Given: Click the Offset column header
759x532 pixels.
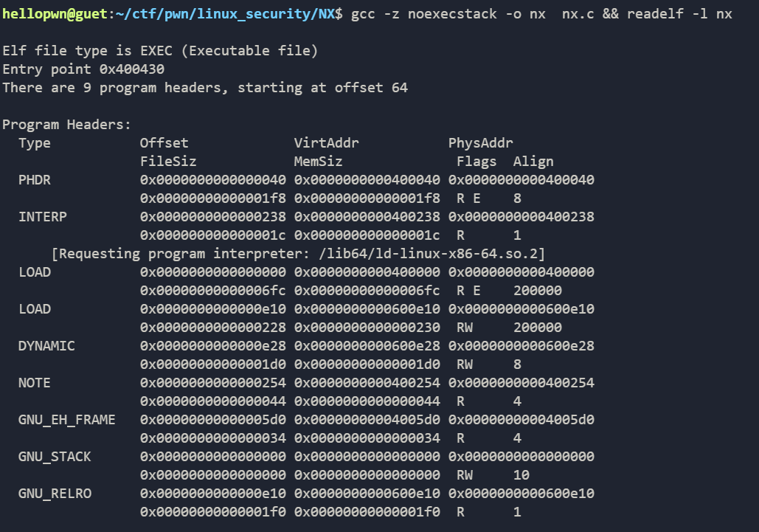Looking at the screenshot, I should tap(164, 143).
